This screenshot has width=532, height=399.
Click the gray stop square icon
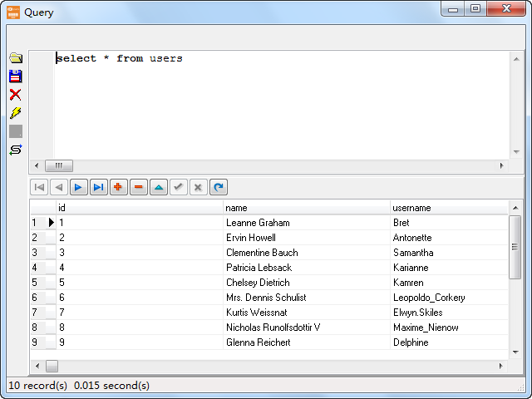tap(15, 131)
